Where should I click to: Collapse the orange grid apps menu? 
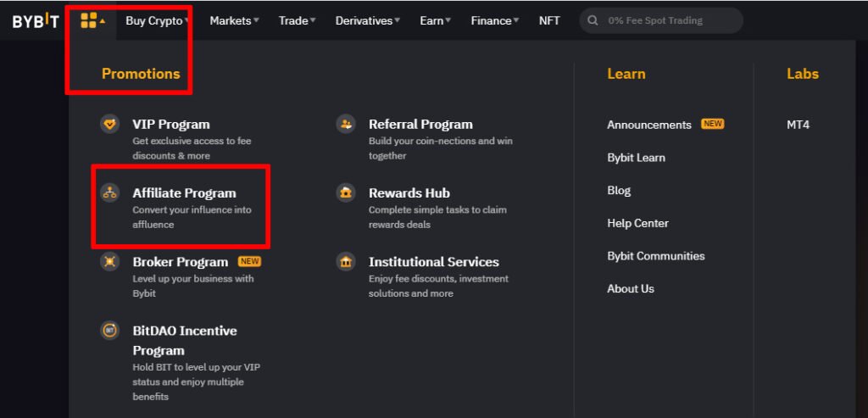(x=92, y=20)
